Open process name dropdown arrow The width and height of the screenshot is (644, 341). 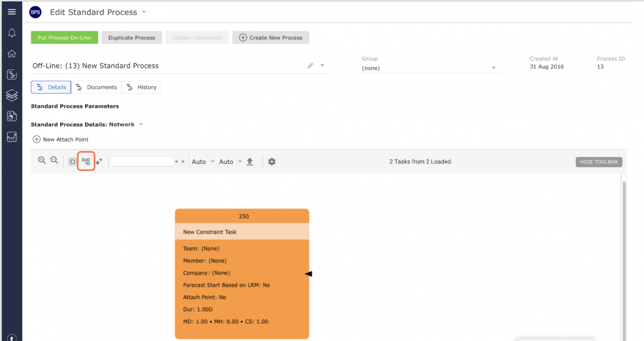[323, 66]
